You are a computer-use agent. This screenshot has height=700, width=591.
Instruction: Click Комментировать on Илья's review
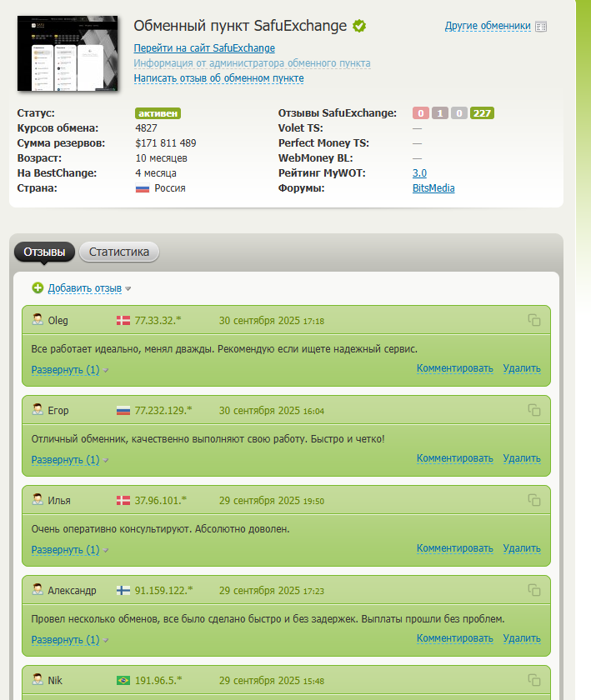tap(455, 548)
